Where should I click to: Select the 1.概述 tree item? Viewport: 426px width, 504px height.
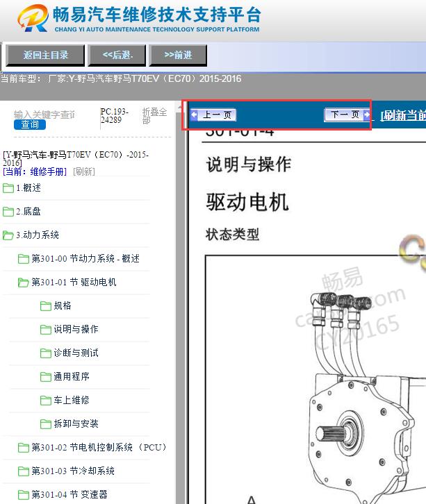(28, 187)
